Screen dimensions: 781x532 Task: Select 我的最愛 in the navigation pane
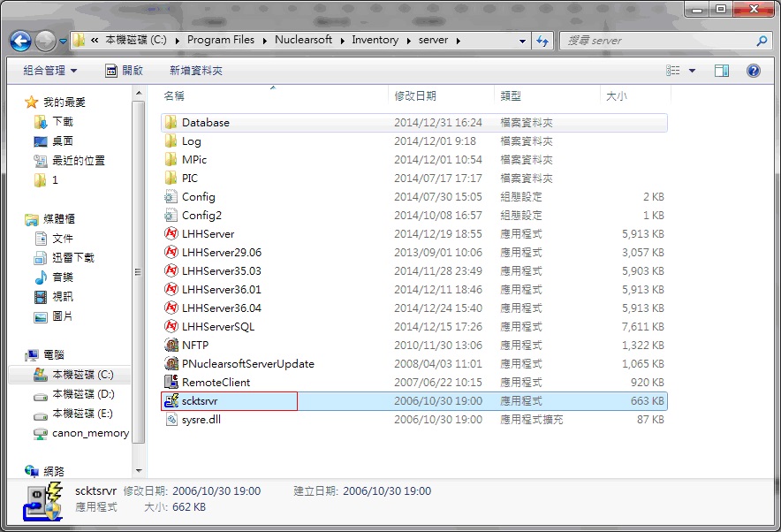click(64, 103)
